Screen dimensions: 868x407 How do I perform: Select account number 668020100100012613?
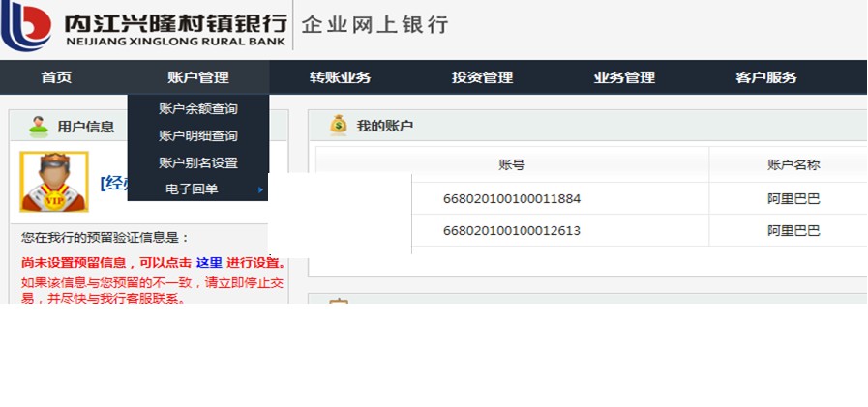click(511, 230)
